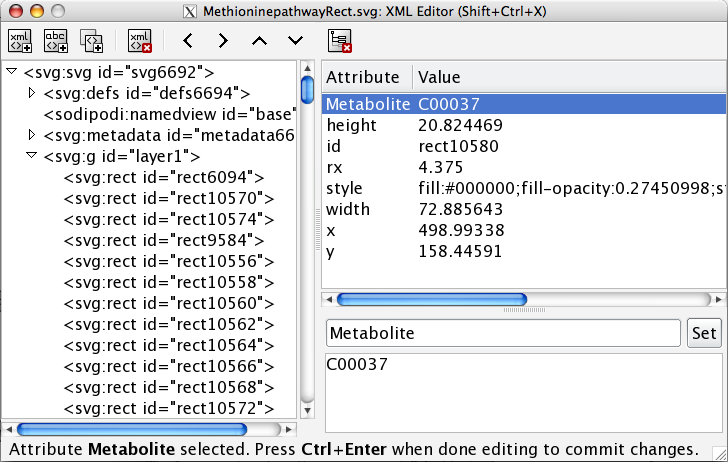Click the node tree scroll down arrow
728x462 pixels.
tap(307, 410)
